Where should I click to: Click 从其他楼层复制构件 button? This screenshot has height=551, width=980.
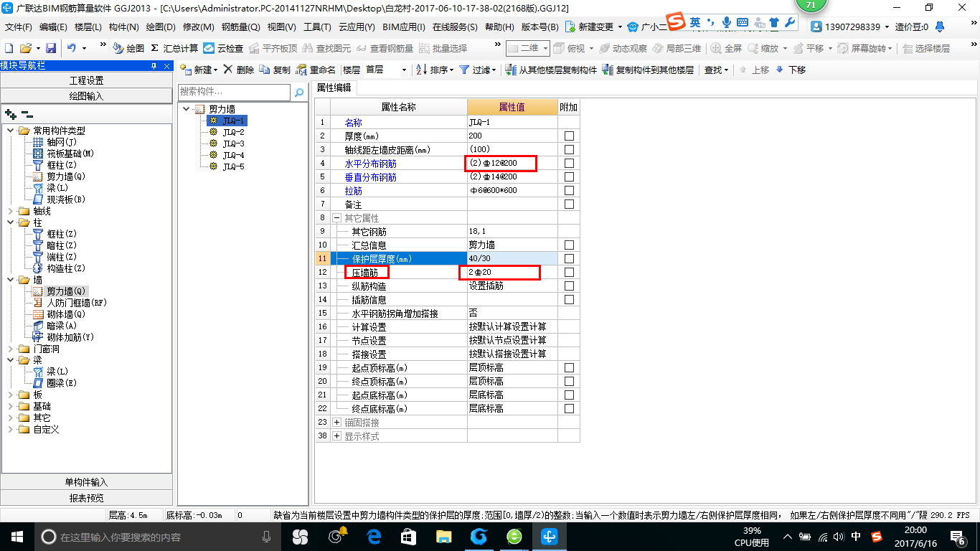[551, 70]
